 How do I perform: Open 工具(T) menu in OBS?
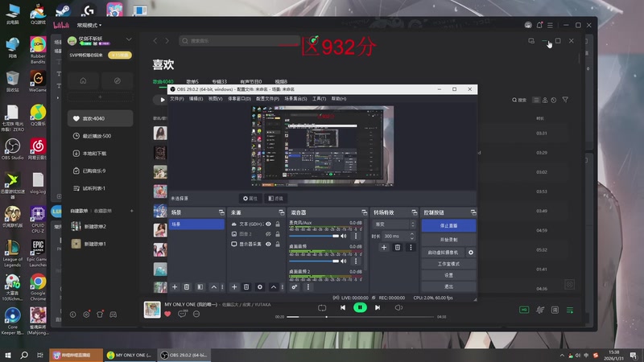click(x=319, y=99)
